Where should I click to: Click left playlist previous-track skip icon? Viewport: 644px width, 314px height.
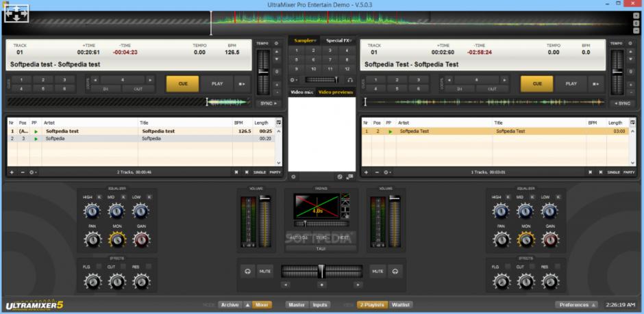pos(236,172)
